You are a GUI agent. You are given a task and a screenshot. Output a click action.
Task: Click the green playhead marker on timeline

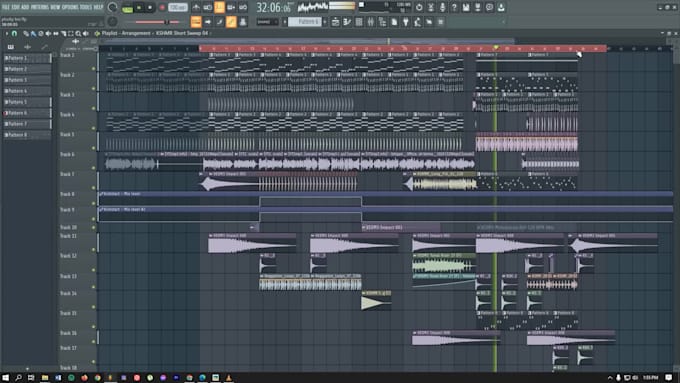point(495,48)
